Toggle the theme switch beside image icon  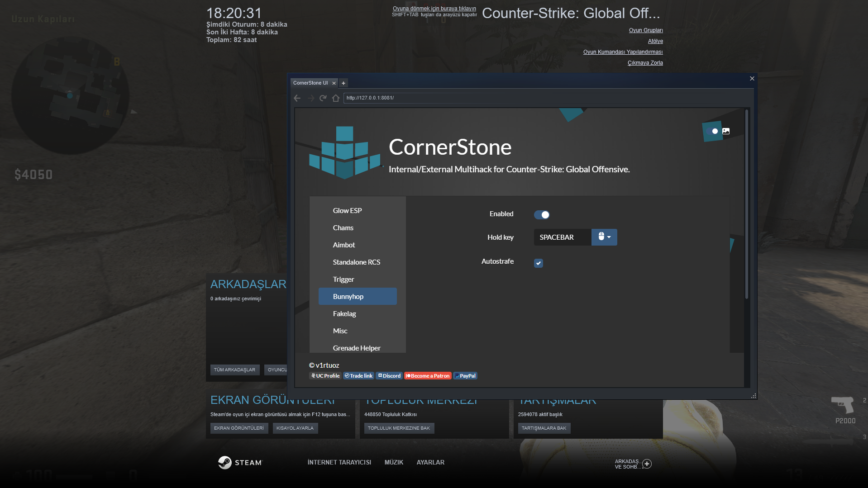pyautogui.click(x=712, y=131)
